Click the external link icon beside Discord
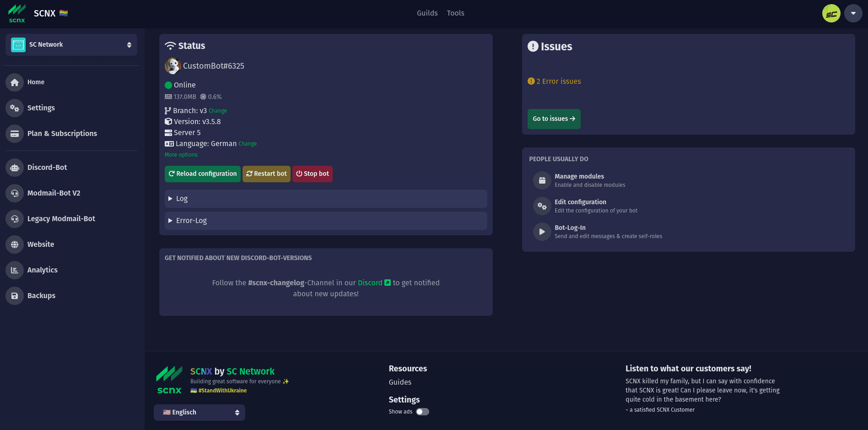Viewport: 868px width, 430px height. (x=388, y=283)
